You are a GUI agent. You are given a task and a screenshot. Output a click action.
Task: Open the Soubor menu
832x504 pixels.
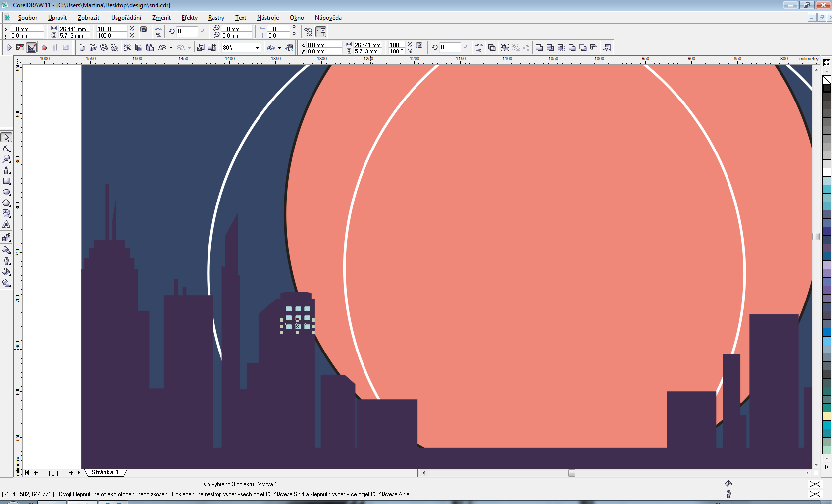point(28,18)
